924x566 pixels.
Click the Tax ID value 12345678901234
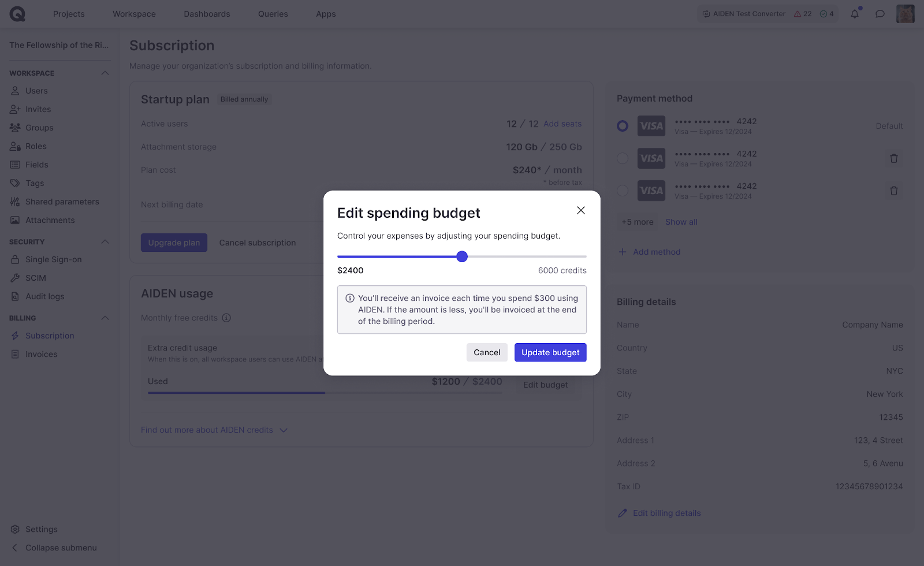(869, 486)
